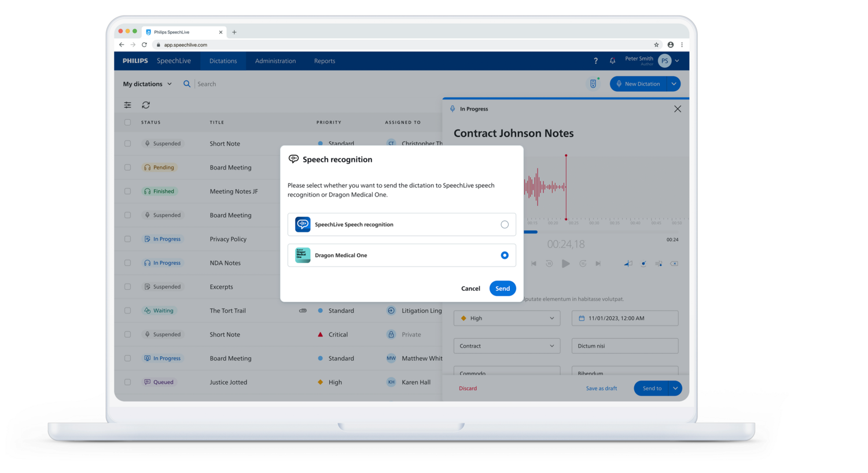This screenshot has height=473, width=868.
Task: Save as draft
Action: click(601, 389)
